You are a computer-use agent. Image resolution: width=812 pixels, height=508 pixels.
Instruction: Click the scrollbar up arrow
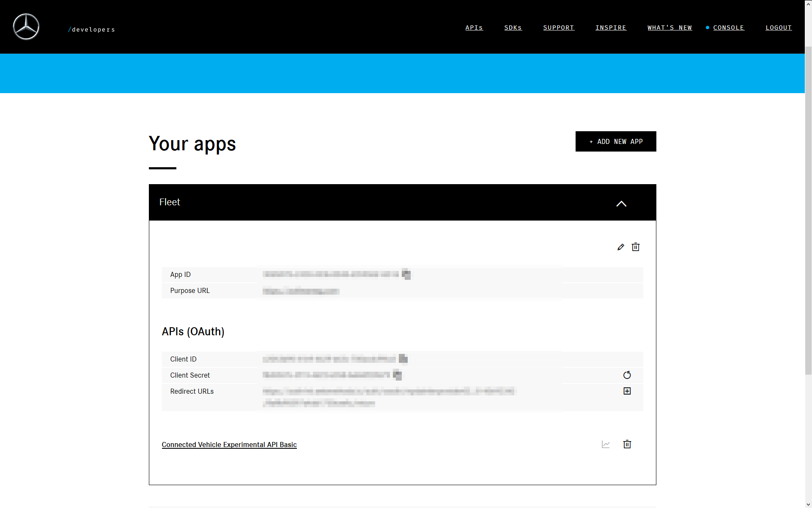pyautogui.click(x=808, y=4)
